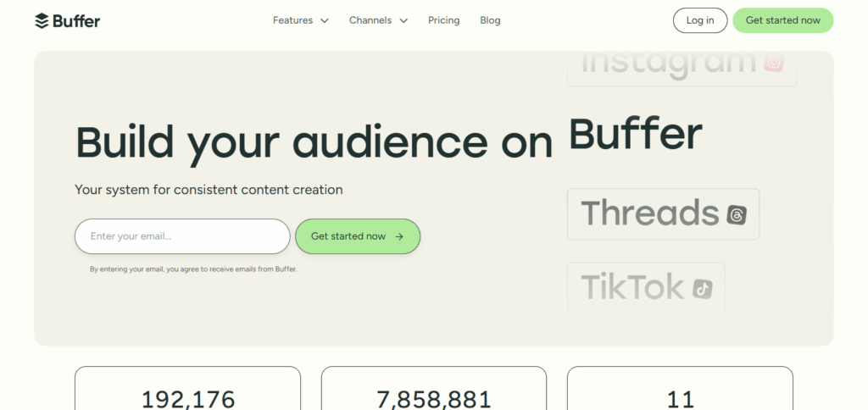
Task: Focus the Enter your email field
Action: [x=182, y=236]
